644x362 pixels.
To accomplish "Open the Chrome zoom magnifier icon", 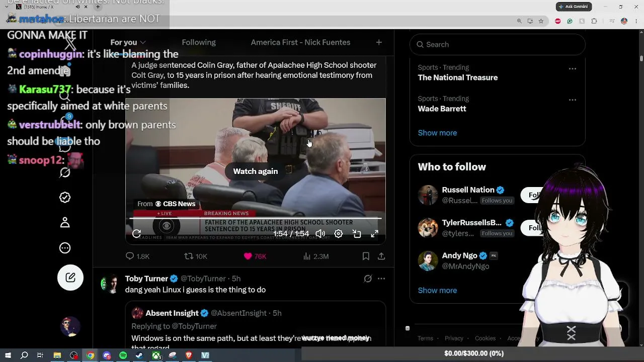I will pyautogui.click(x=519, y=21).
